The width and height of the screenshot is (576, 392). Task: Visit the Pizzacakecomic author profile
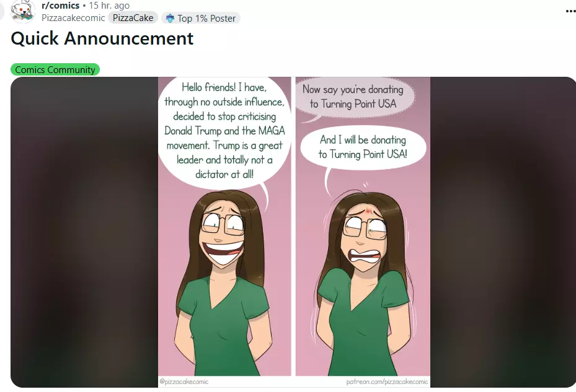pyautogui.click(x=73, y=18)
